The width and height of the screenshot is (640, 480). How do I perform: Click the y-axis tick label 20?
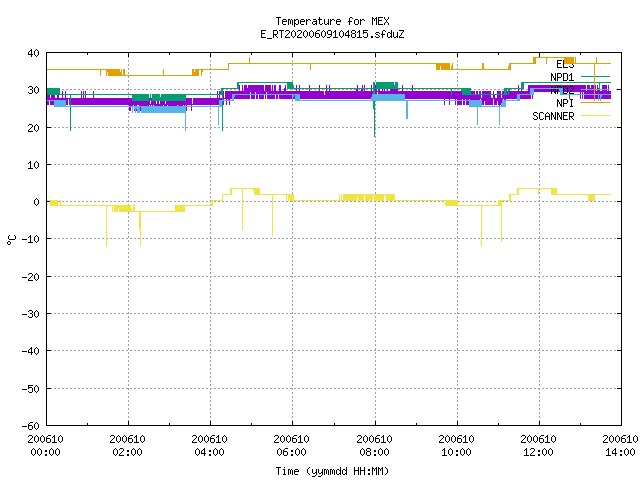pos(33,128)
